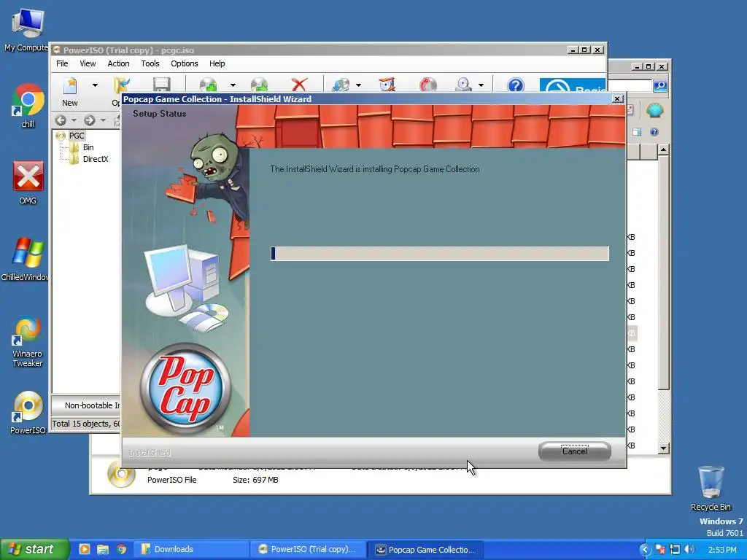This screenshot has height=560, width=747.
Task: Click the Copy disc icon in PowerISO
Action: point(341,85)
